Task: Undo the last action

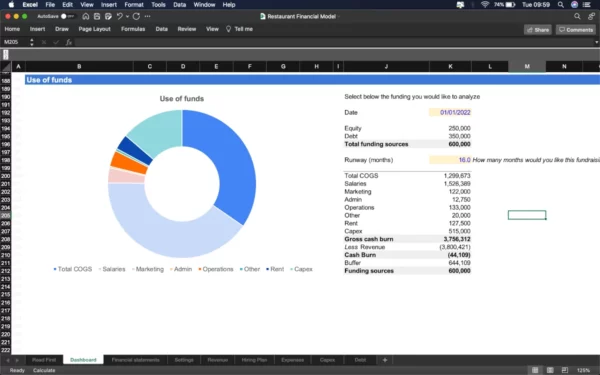Action: coord(119,16)
